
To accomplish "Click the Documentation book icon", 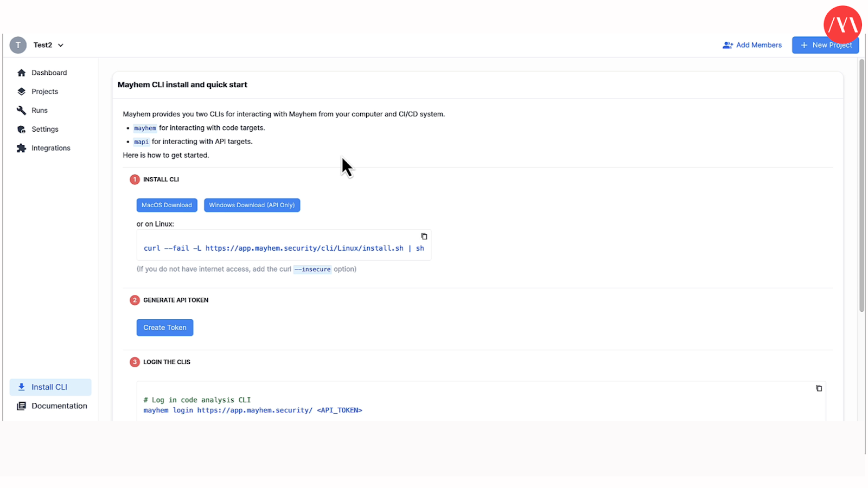I will coord(21,406).
